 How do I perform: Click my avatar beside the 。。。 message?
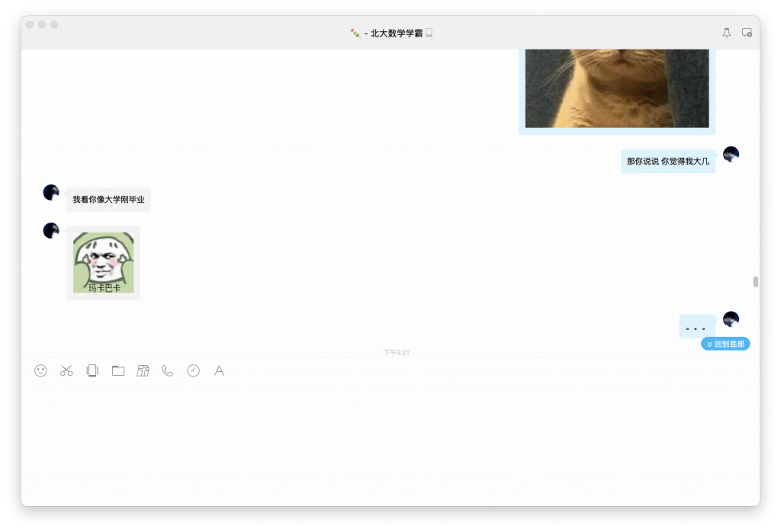coord(731,319)
